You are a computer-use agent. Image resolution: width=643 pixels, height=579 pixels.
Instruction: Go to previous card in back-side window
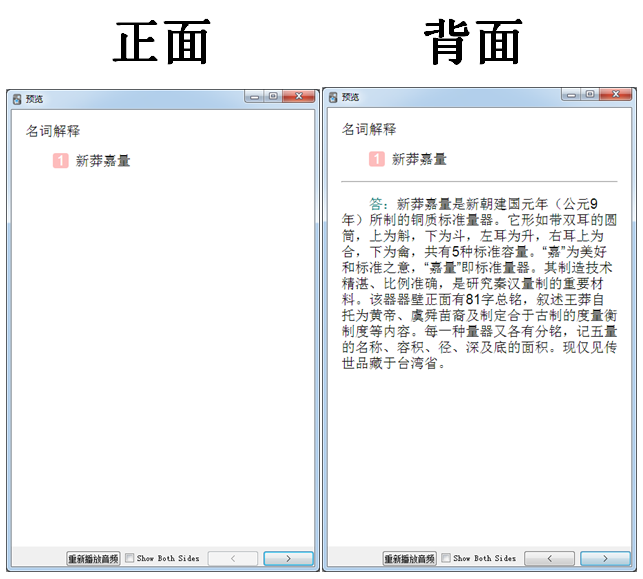click(x=550, y=558)
